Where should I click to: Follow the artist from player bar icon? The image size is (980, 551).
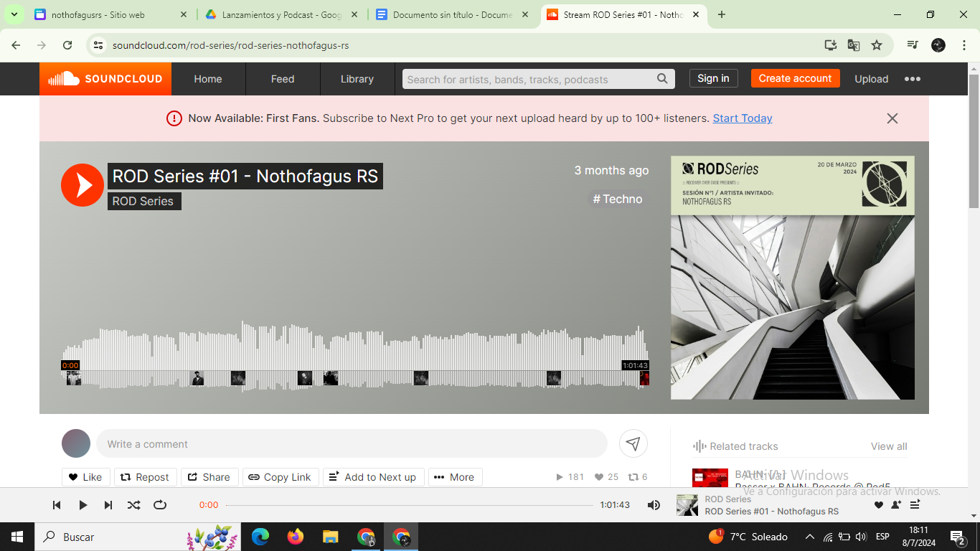pyautogui.click(x=896, y=505)
